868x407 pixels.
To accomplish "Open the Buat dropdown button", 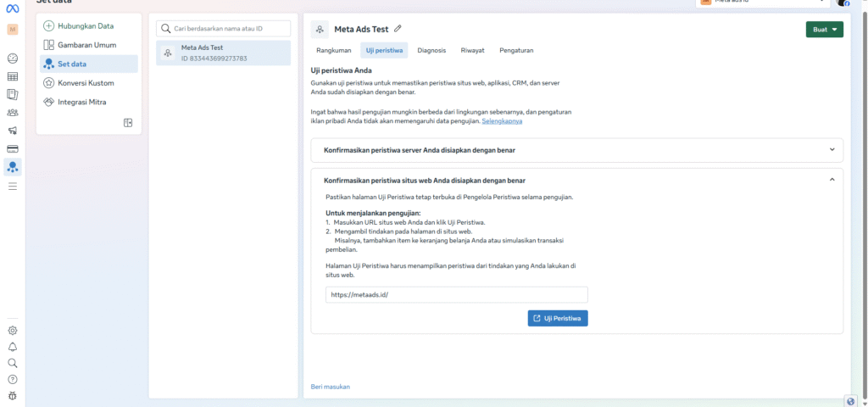I will [x=824, y=30].
